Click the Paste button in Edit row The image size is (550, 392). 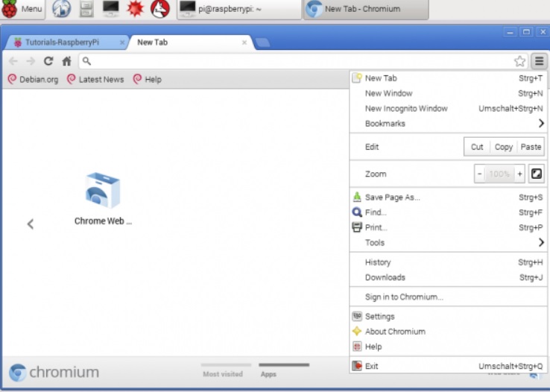(531, 147)
